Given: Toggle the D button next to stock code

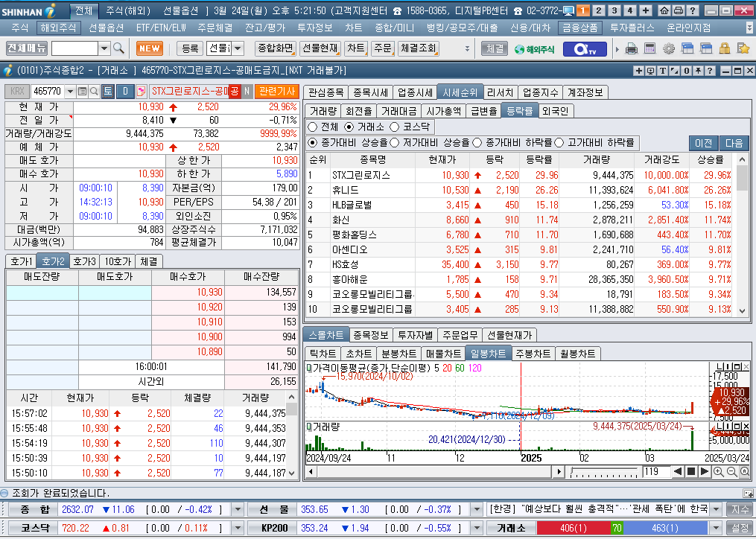Looking at the screenshot, I should click(125, 91).
